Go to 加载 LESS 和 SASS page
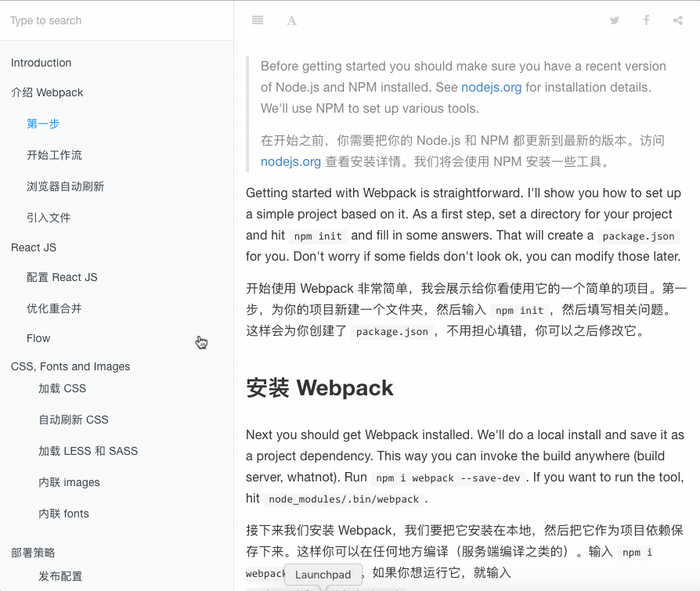This screenshot has height=591, width=700. (x=88, y=451)
